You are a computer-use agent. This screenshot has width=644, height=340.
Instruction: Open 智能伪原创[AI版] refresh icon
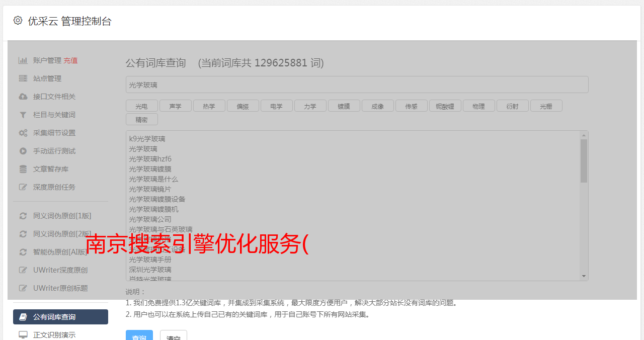(x=23, y=252)
